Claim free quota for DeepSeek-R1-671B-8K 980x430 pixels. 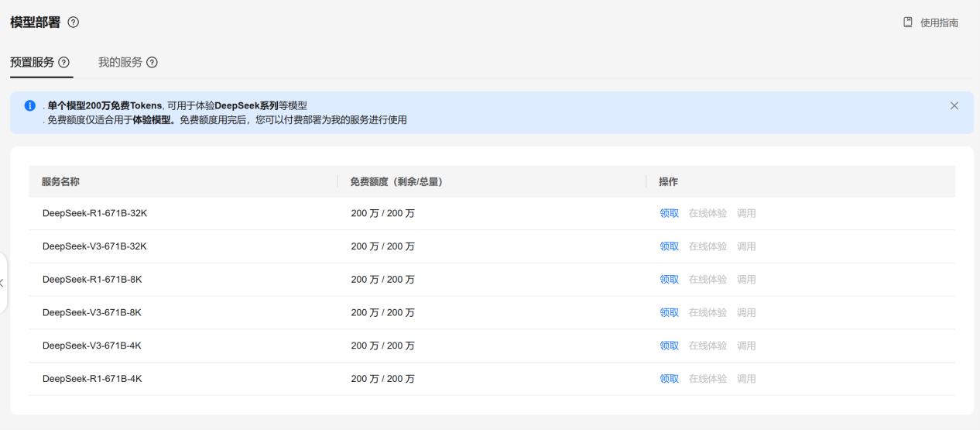click(x=669, y=280)
